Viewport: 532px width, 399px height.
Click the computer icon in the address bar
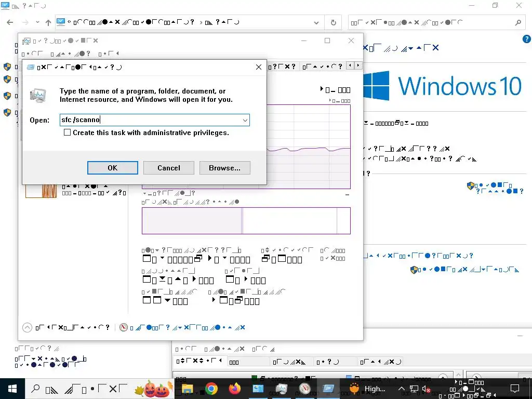point(61,22)
